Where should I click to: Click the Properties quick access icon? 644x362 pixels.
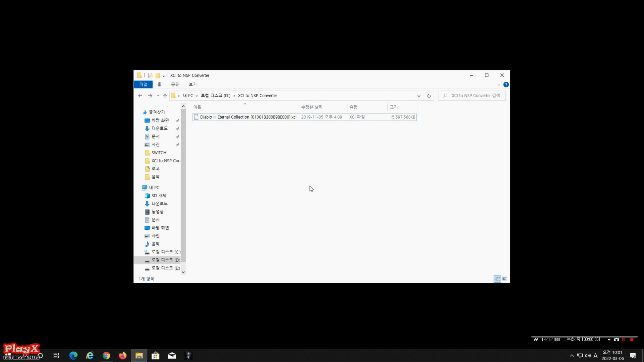(150, 75)
